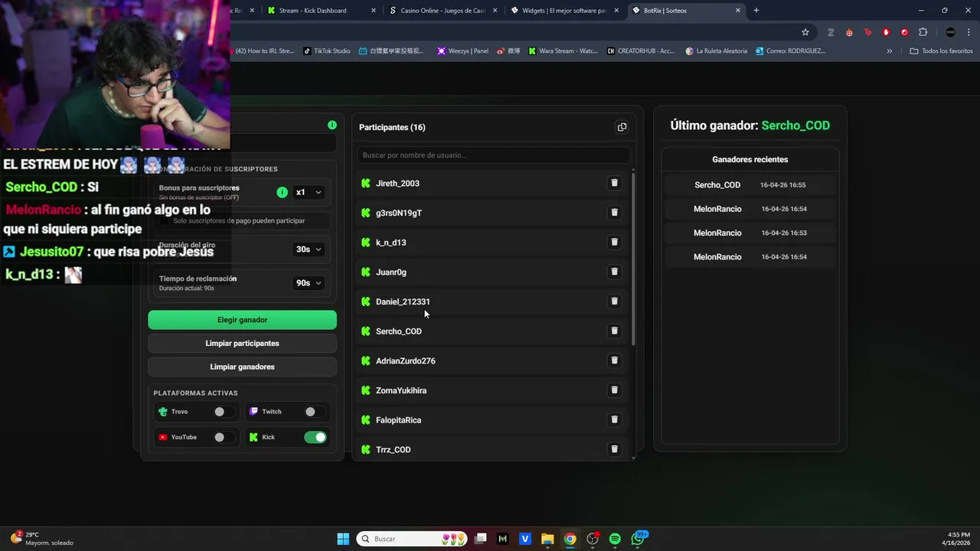Viewport: 980px width, 551px height.
Task: Open WhatsApp from the taskbar
Action: pos(637,539)
